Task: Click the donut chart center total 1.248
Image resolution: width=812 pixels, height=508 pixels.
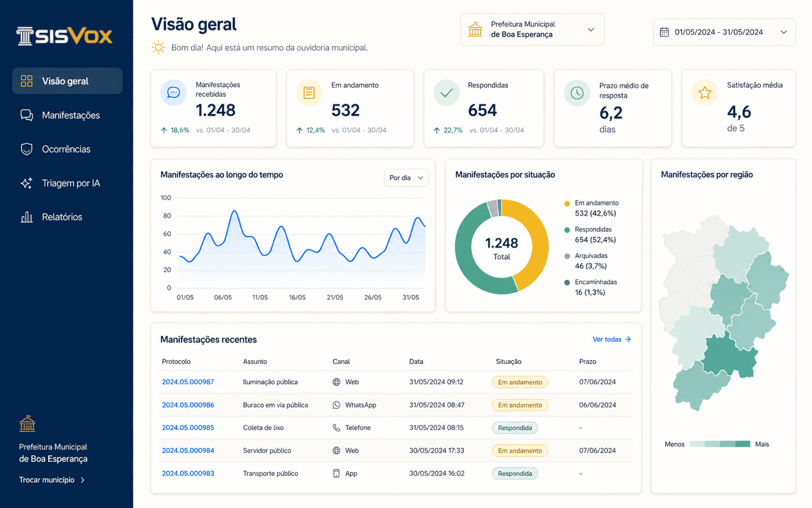Action: 501,243
